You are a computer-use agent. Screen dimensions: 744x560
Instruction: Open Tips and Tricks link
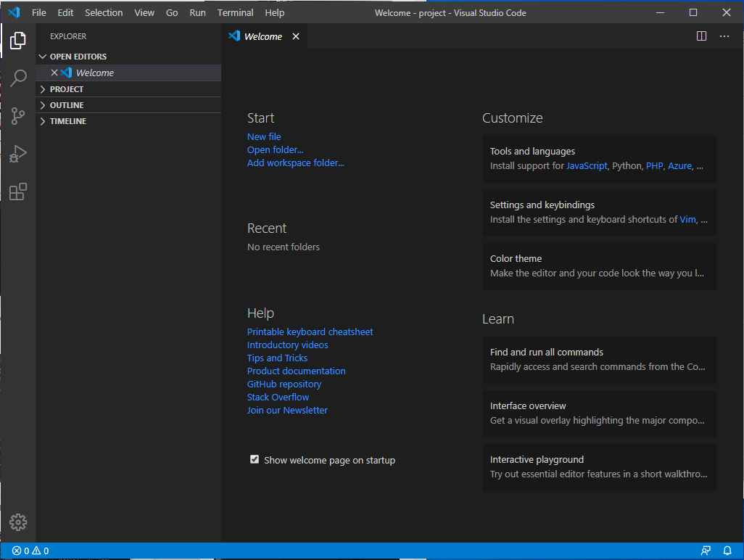pyautogui.click(x=277, y=358)
